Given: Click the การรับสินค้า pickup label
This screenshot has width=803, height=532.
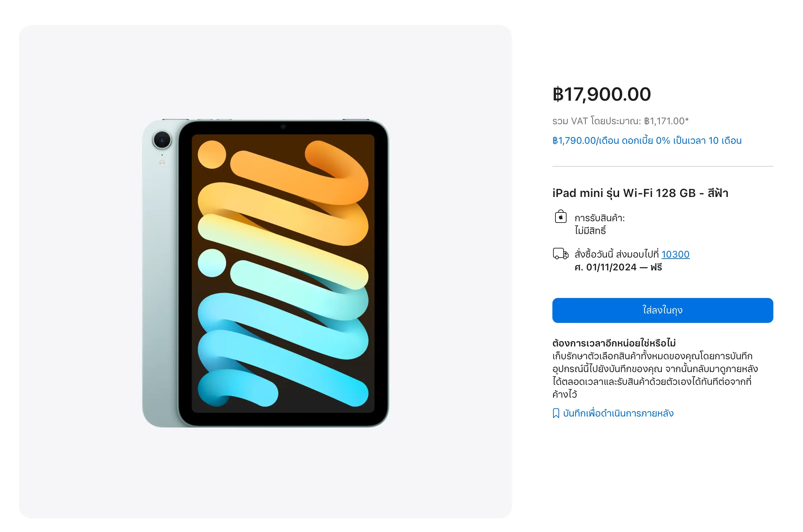Looking at the screenshot, I should [599, 218].
